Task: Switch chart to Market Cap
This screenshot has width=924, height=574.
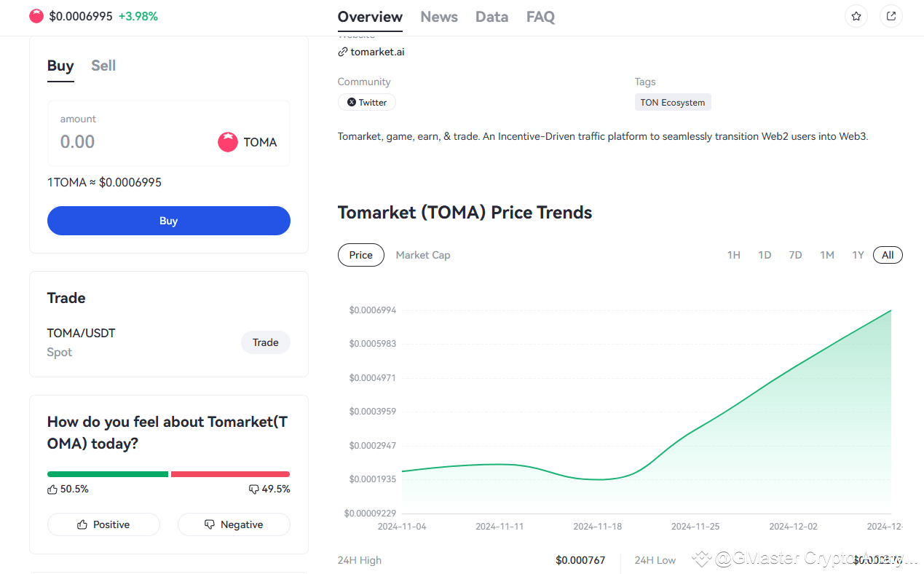Action: point(423,255)
